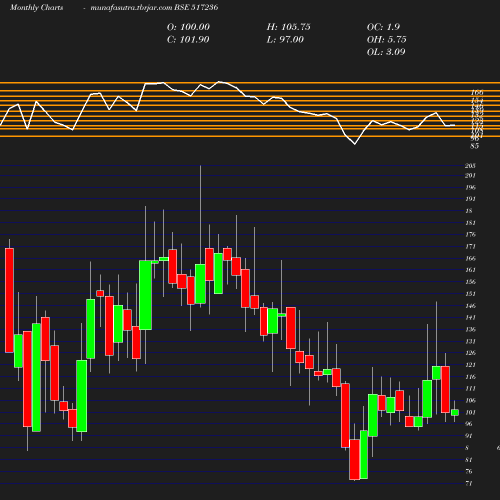Image resolution: width=500 pixels, height=500 pixels.
Task: Select the 191 price axis label
Action: (470, 199)
